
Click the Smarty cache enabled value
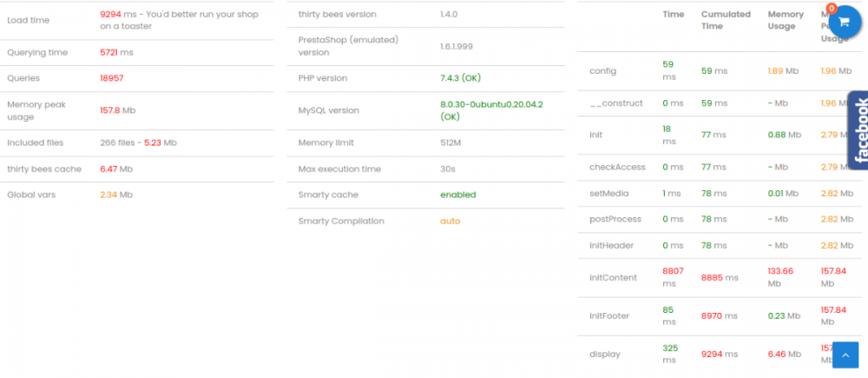457,195
